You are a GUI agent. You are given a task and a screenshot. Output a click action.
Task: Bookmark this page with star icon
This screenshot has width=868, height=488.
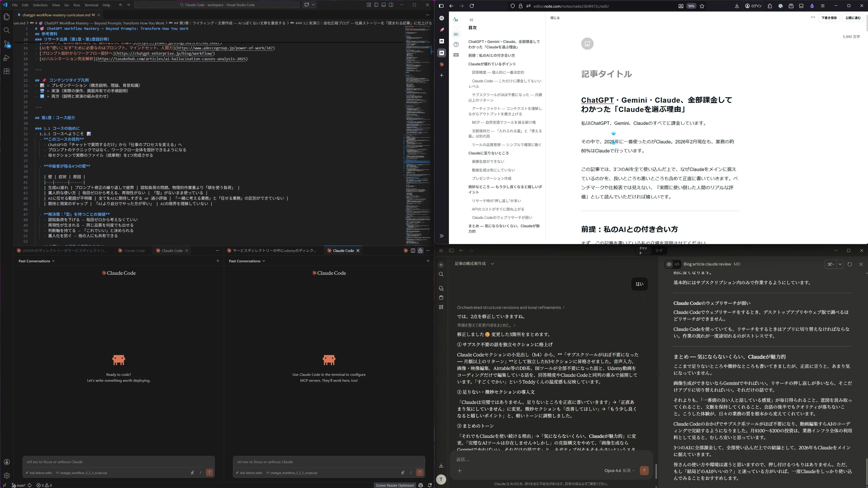pyautogui.click(x=702, y=6)
